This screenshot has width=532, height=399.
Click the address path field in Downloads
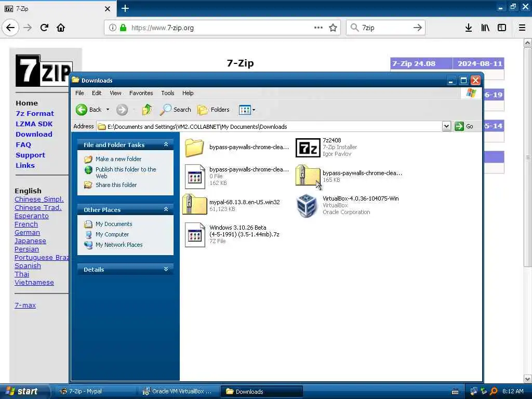coord(270,127)
